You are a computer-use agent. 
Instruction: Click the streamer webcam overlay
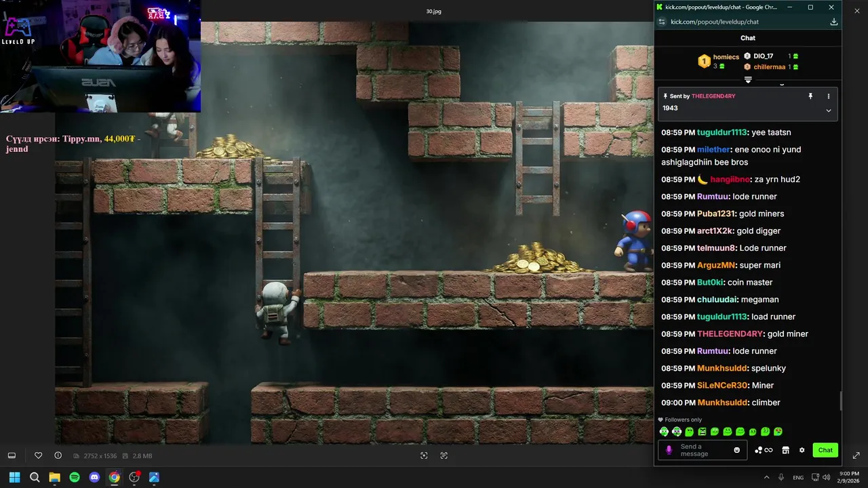(x=100, y=56)
